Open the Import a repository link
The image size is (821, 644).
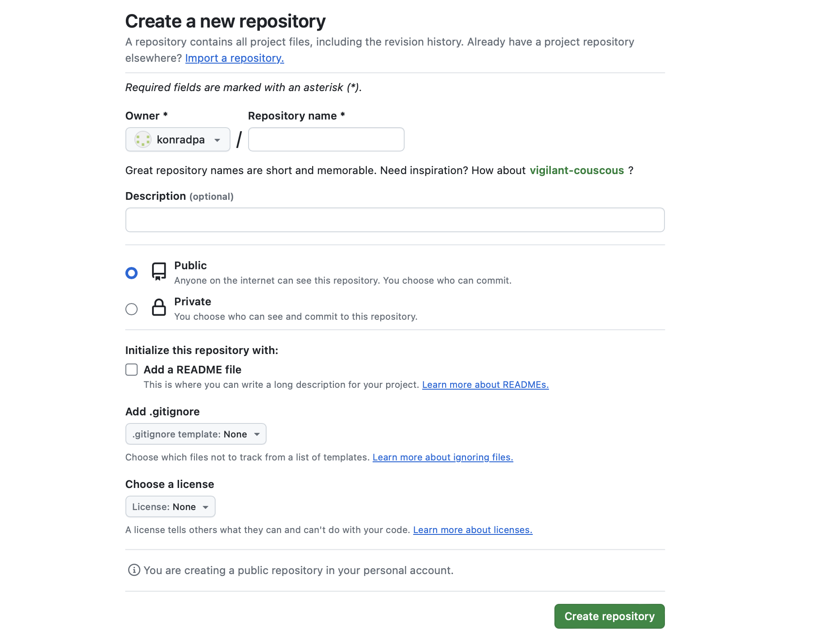[x=235, y=58]
